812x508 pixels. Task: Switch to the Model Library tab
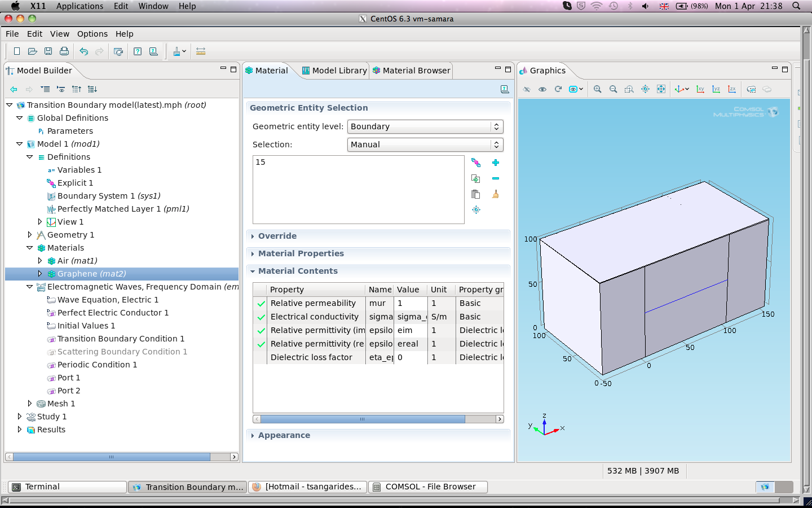pos(334,71)
